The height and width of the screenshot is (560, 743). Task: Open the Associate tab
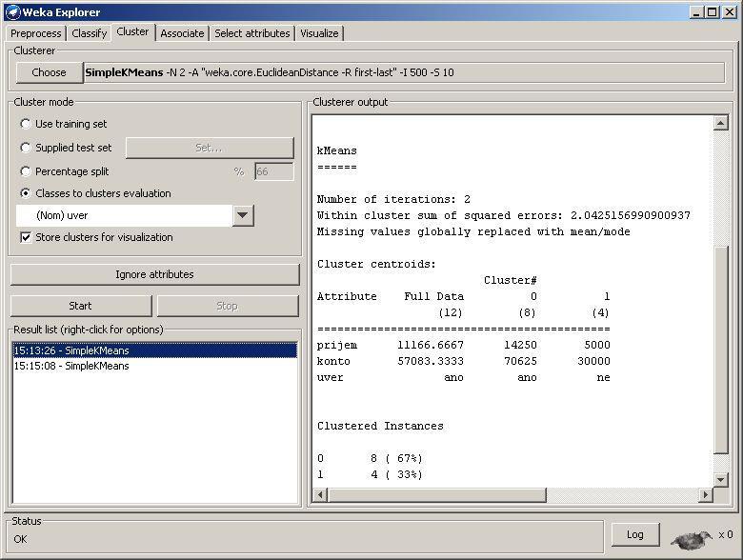(x=183, y=33)
